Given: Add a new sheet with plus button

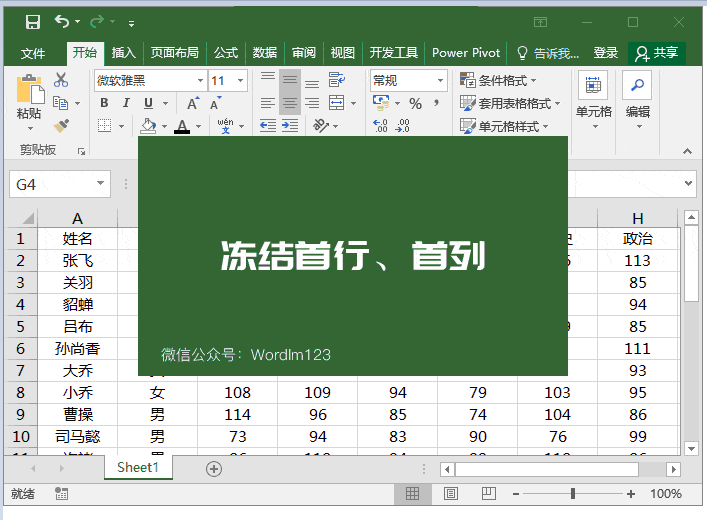Looking at the screenshot, I should (214, 469).
